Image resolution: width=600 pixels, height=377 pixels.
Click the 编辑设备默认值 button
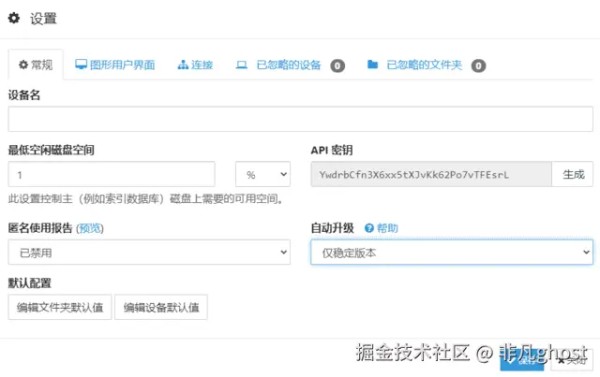[161, 307]
